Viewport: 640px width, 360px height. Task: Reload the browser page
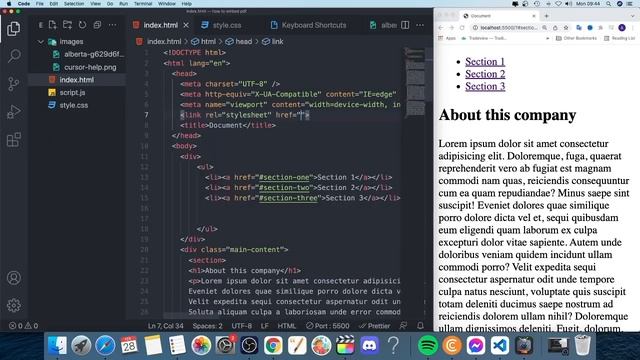click(x=462, y=28)
